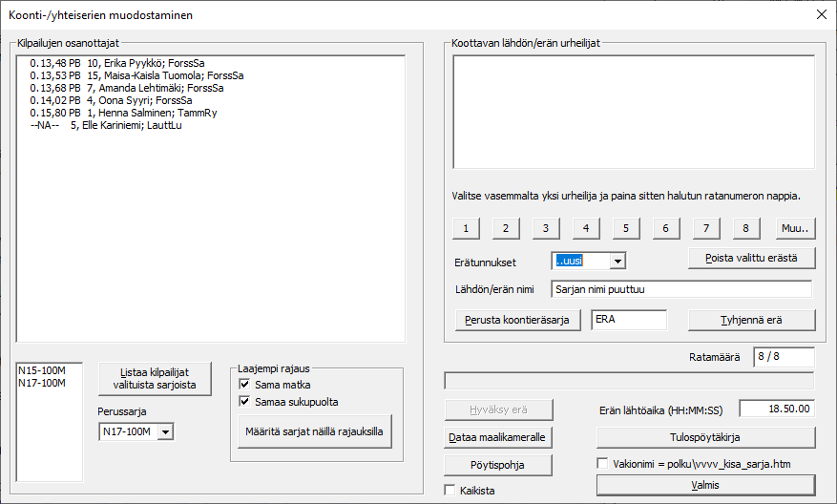Open the Erätunnukset dropdown
837x504 pixels.
[x=617, y=260]
